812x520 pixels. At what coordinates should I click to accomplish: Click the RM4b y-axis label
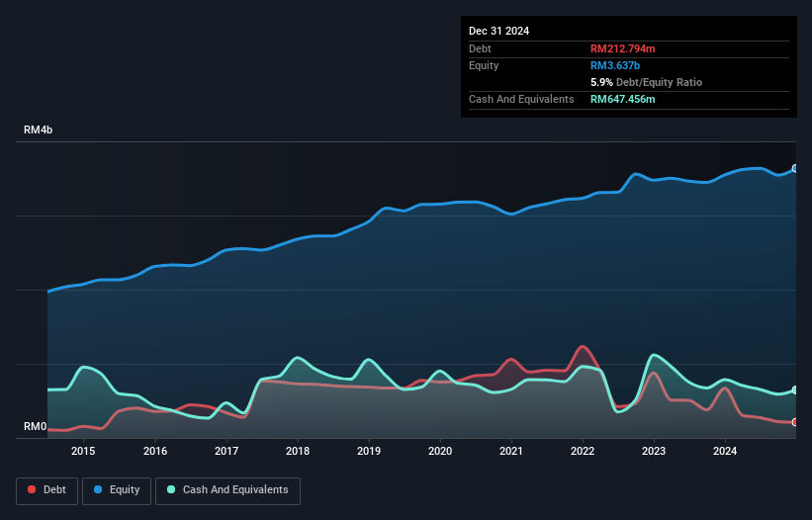[x=38, y=130]
